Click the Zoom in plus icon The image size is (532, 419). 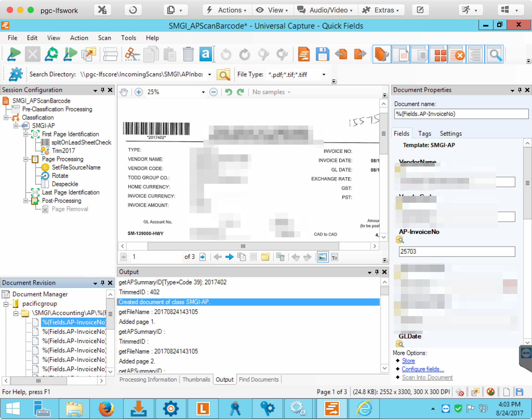click(x=139, y=92)
